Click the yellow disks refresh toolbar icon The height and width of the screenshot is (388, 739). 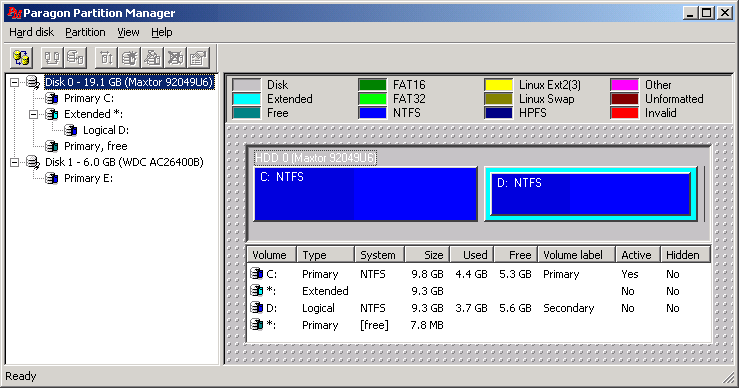[21, 58]
